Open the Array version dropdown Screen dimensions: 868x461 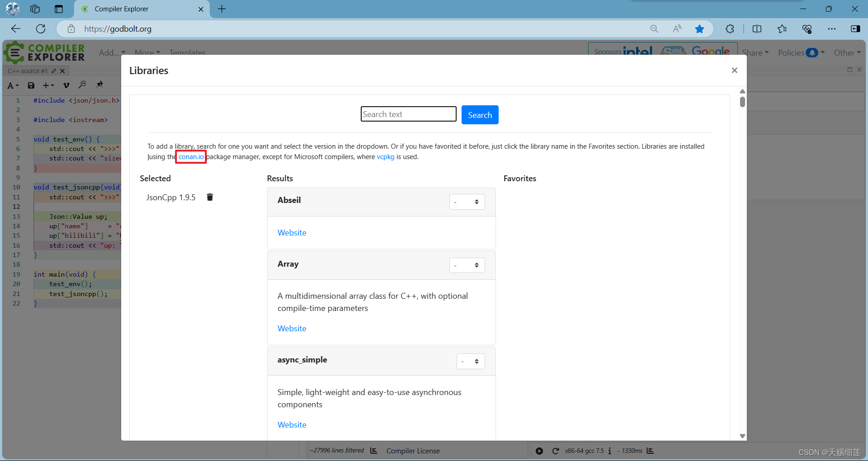(467, 265)
